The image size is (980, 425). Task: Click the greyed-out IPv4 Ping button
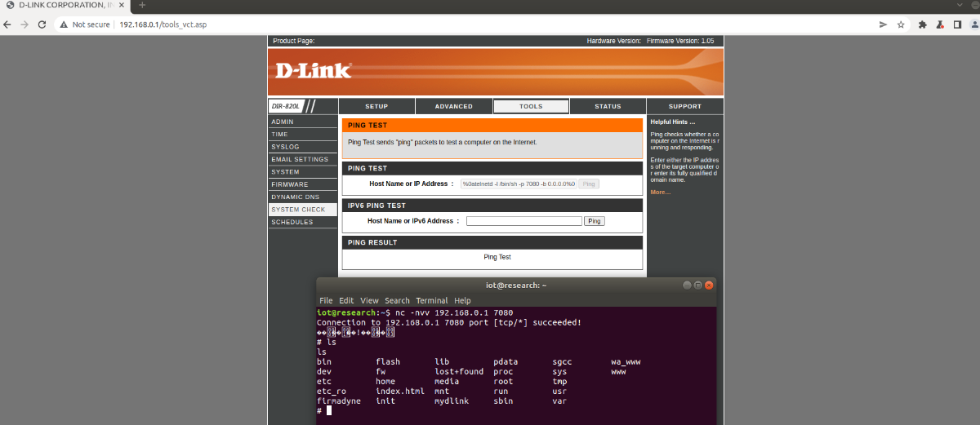coord(589,184)
